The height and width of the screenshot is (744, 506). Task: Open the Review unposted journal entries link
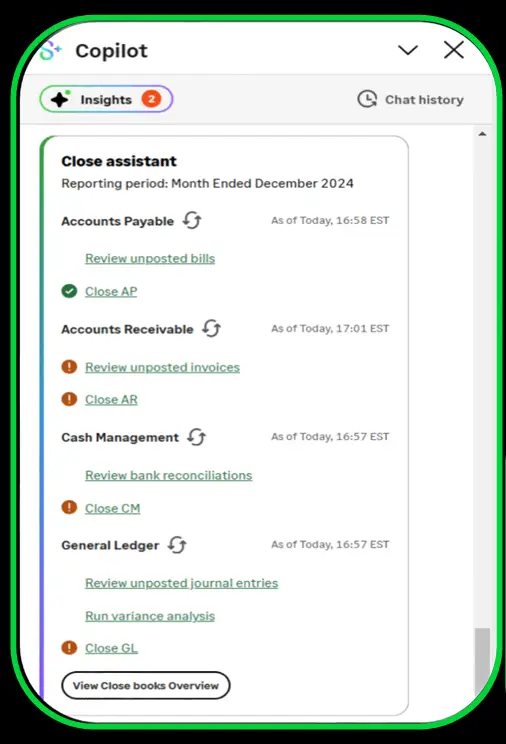click(182, 583)
